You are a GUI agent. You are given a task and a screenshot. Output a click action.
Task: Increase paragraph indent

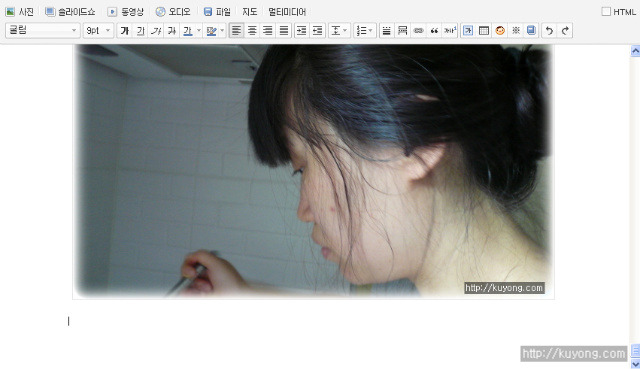pyautogui.click(x=302, y=31)
